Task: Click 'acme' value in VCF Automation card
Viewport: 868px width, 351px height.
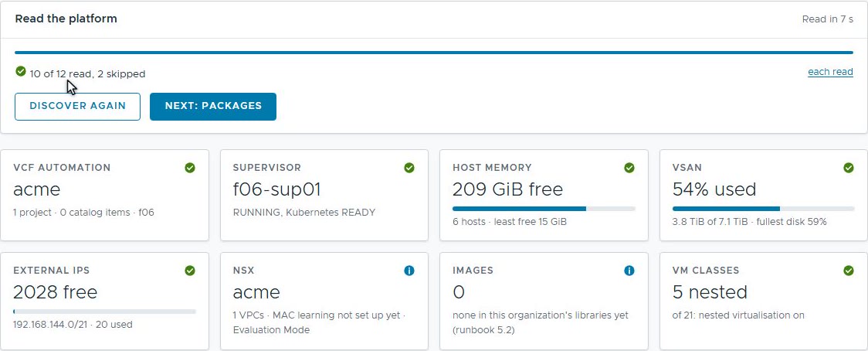Action: pyautogui.click(x=36, y=189)
